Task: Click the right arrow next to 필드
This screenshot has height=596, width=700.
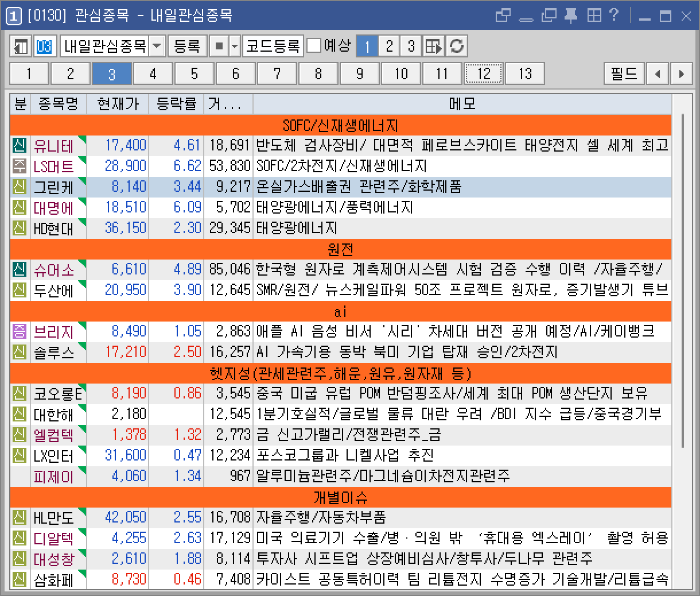Action: (681, 74)
